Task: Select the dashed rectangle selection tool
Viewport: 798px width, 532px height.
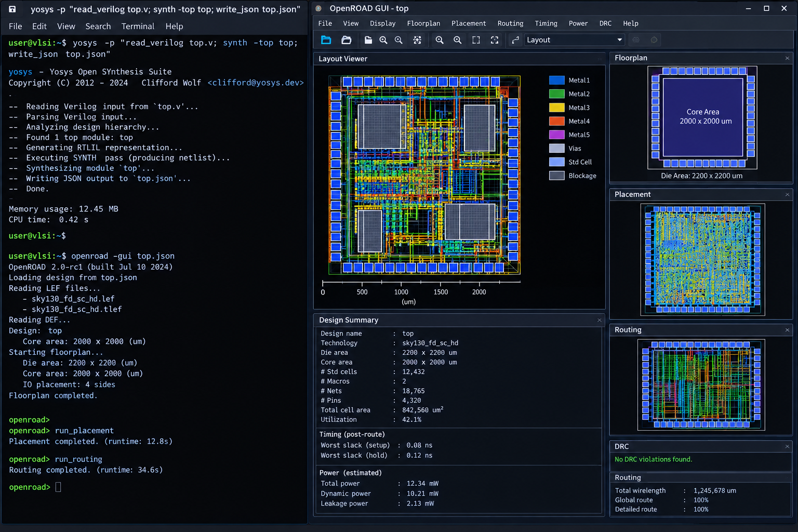Action: pyautogui.click(x=476, y=40)
